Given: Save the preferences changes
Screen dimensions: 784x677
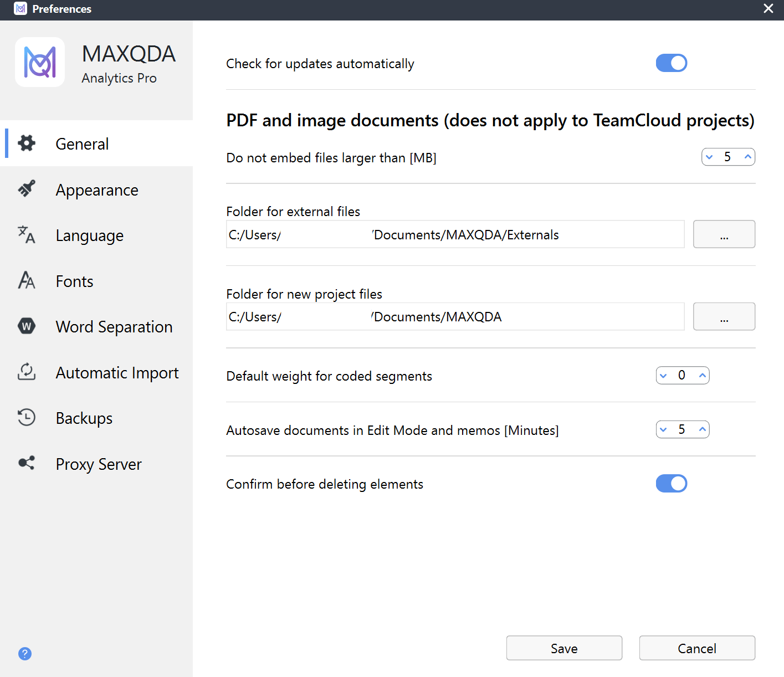Looking at the screenshot, I should coord(564,648).
